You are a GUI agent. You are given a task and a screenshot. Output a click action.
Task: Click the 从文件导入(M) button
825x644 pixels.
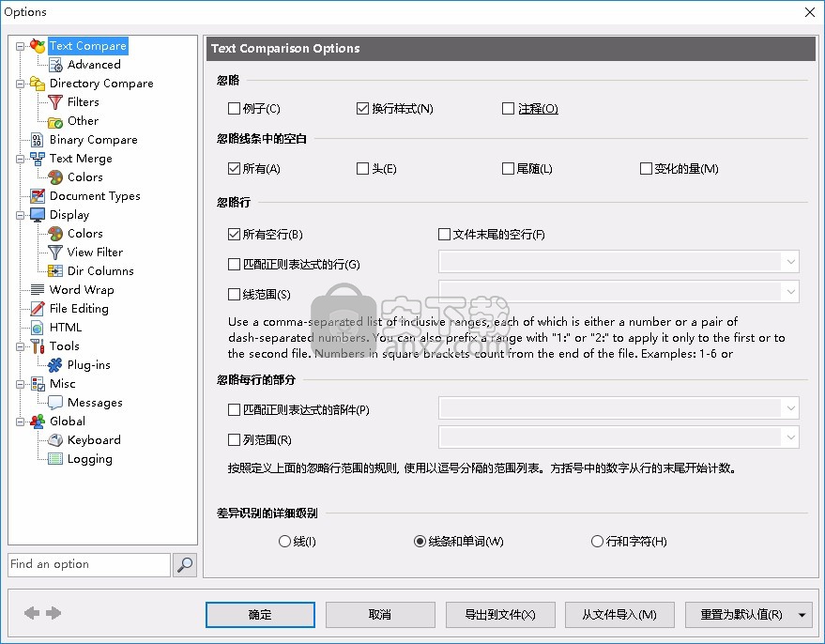click(619, 615)
